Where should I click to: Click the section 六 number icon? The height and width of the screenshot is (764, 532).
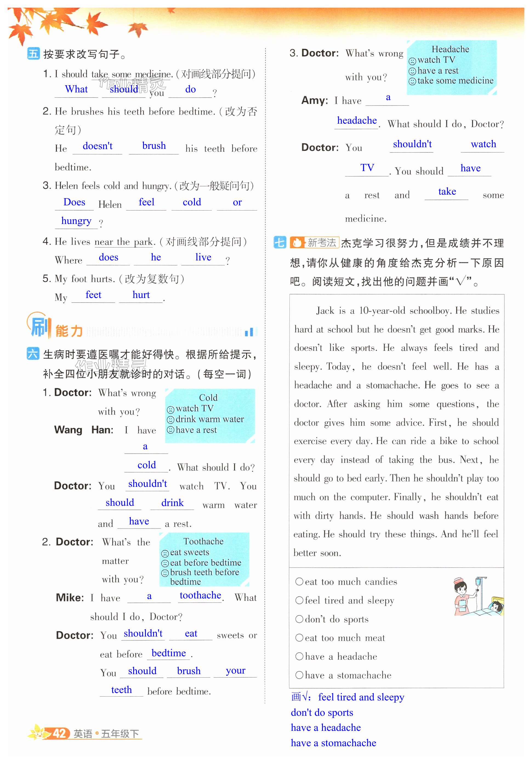click(33, 353)
